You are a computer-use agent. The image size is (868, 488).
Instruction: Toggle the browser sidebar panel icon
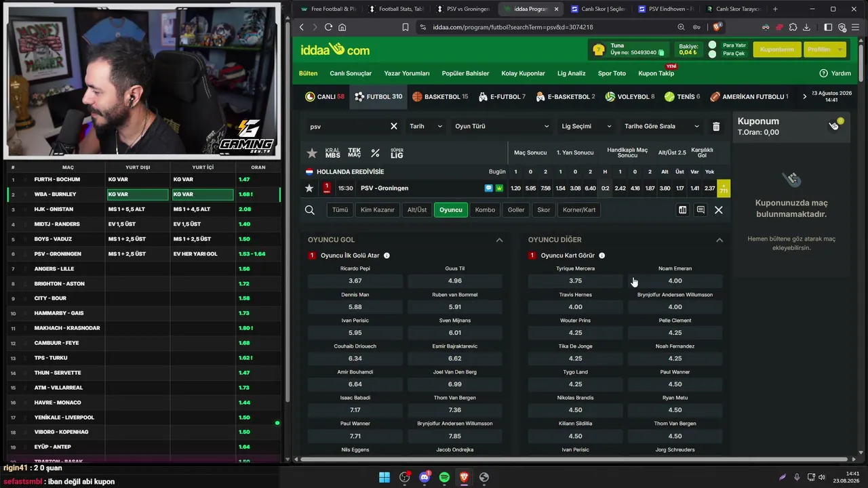828,27
